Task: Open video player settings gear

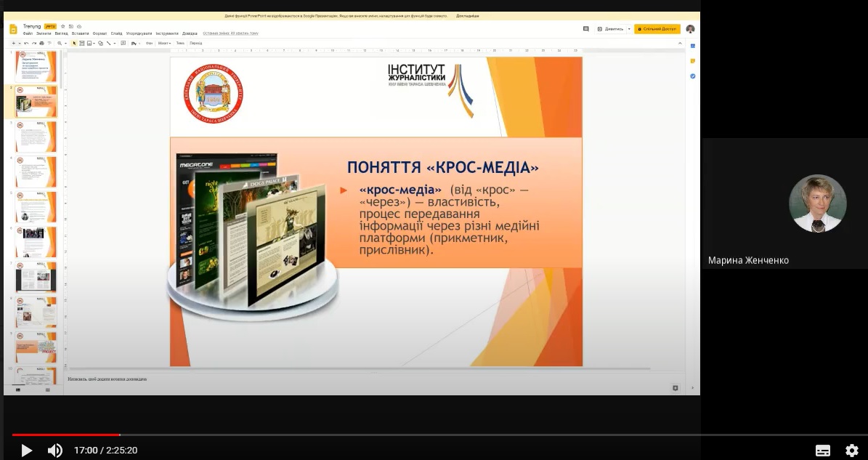Action: tap(851, 451)
